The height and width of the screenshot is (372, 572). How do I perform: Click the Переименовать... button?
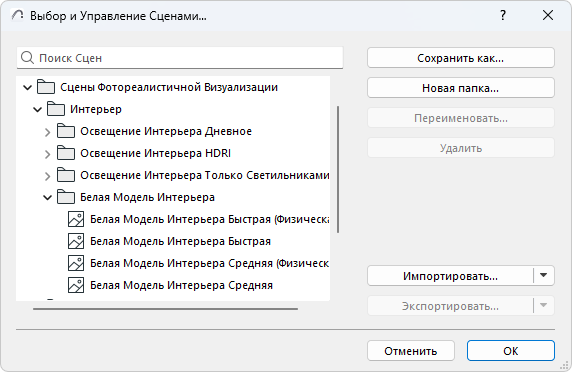tap(461, 118)
